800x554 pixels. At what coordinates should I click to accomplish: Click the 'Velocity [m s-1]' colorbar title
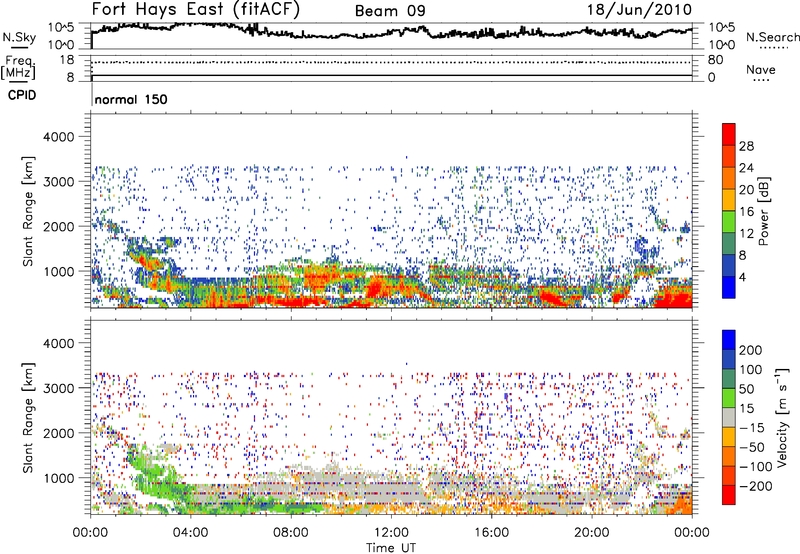783,417
